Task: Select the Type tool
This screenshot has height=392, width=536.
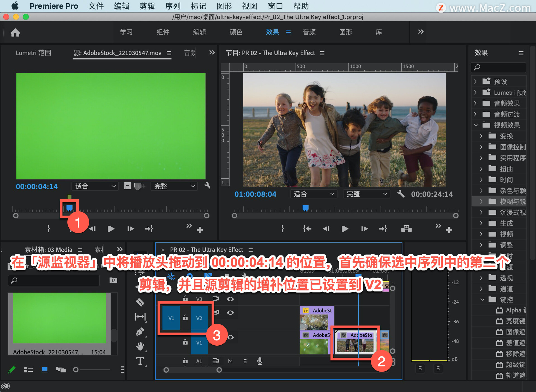Action: pyautogui.click(x=140, y=361)
